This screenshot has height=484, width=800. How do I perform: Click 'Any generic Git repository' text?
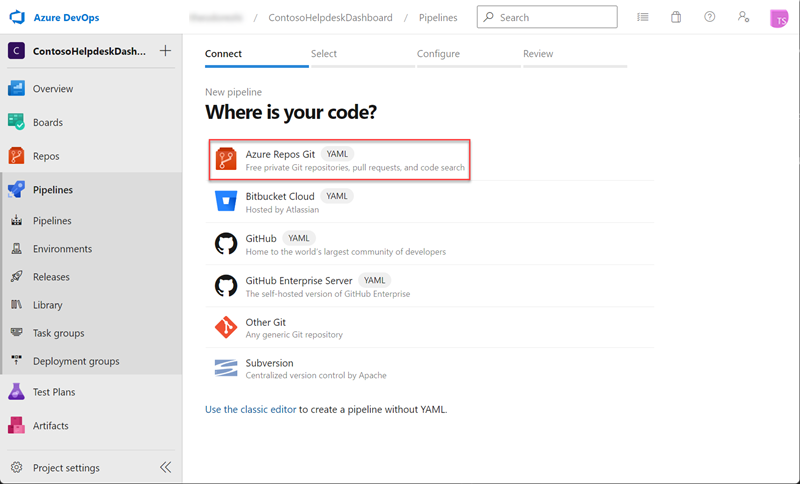294,335
